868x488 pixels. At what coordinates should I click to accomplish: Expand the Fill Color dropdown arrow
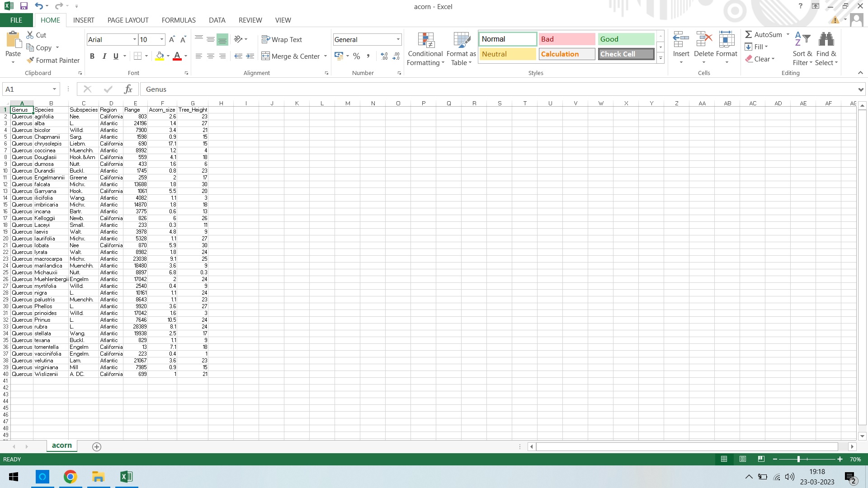[168, 56]
